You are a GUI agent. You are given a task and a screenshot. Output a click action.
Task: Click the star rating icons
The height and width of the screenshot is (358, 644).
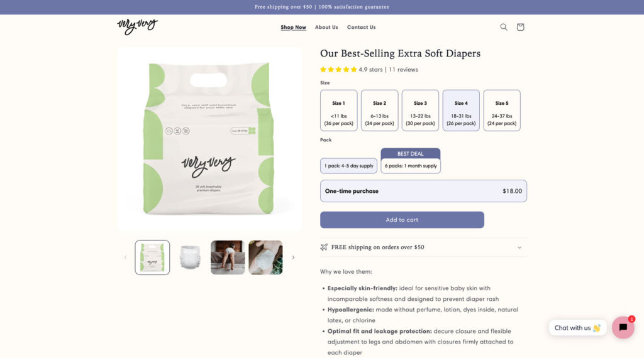coord(338,70)
